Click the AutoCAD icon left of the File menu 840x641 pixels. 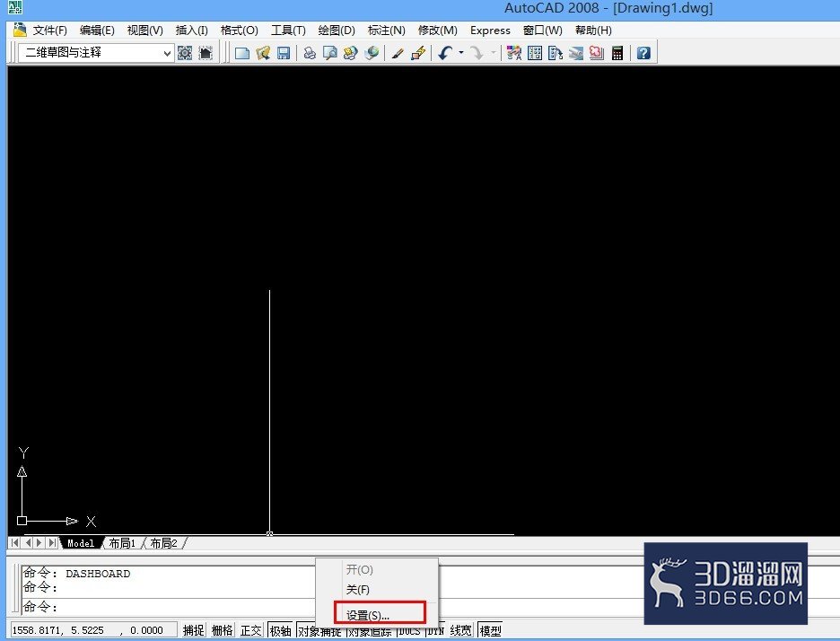click(20, 30)
